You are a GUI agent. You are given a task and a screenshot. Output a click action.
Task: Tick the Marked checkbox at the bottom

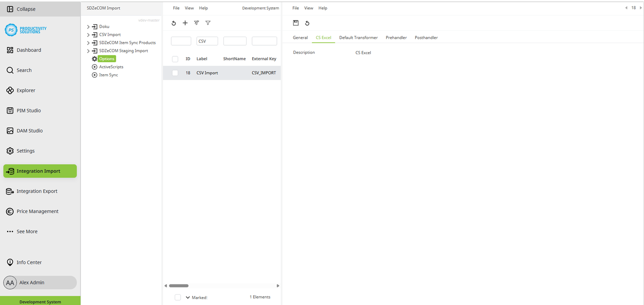[x=178, y=297]
